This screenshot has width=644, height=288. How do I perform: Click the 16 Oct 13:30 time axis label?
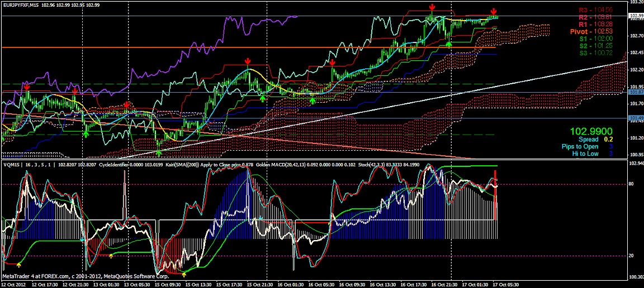click(383, 284)
